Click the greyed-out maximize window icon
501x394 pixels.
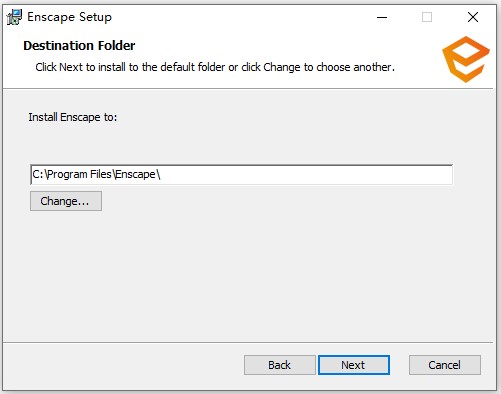click(427, 17)
